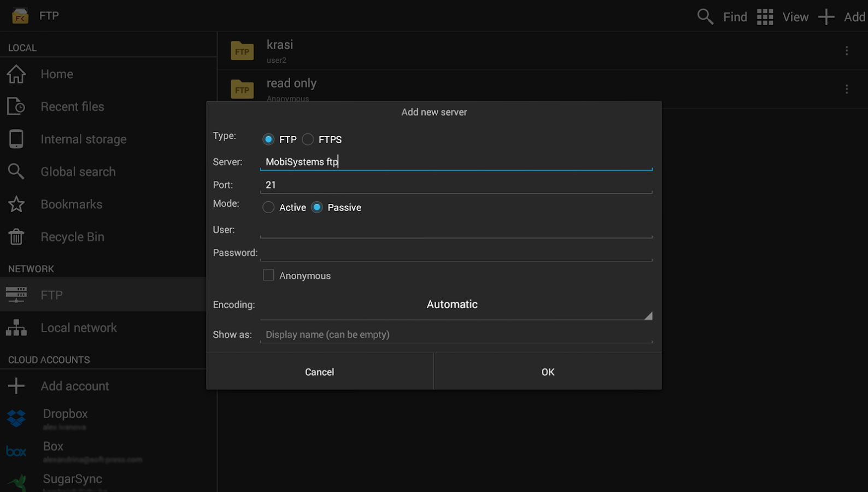Click the Show as display name field
The width and height of the screenshot is (868, 492).
(456, 335)
